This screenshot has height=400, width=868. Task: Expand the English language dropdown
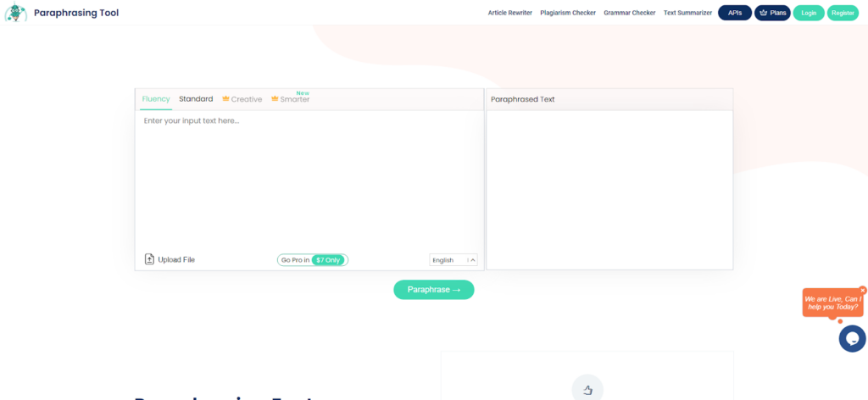[x=453, y=260]
